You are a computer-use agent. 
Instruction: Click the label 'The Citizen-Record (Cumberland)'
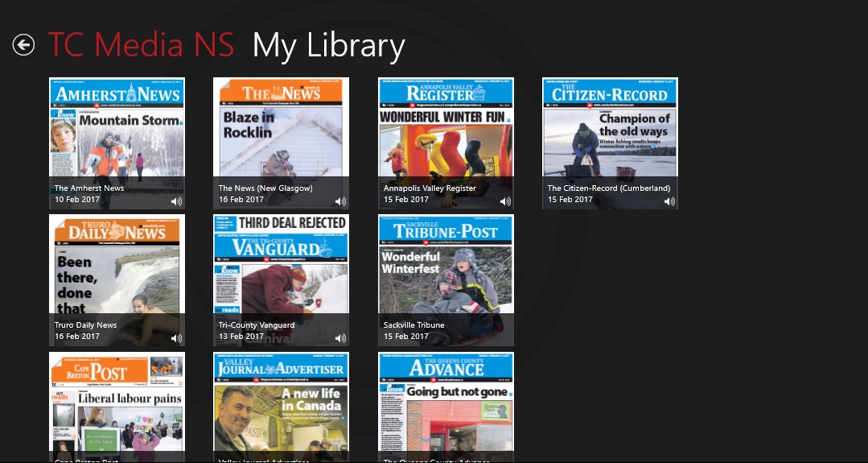point(609,188)
